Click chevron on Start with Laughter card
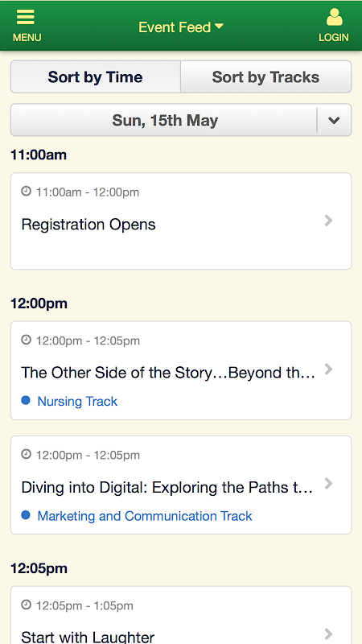Viewport: 362px width, 644px height. pos(328,634)
